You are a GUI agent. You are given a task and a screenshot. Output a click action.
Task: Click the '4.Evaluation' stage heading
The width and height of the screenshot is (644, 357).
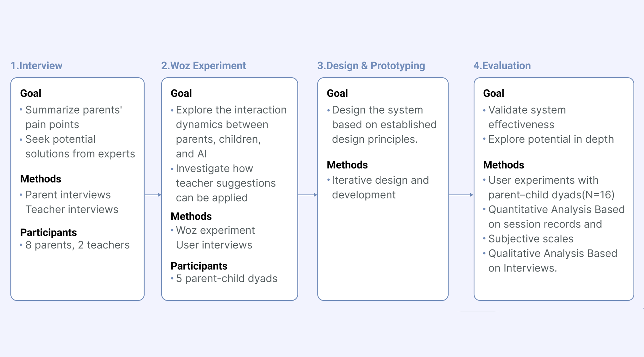tap(502, 66)
